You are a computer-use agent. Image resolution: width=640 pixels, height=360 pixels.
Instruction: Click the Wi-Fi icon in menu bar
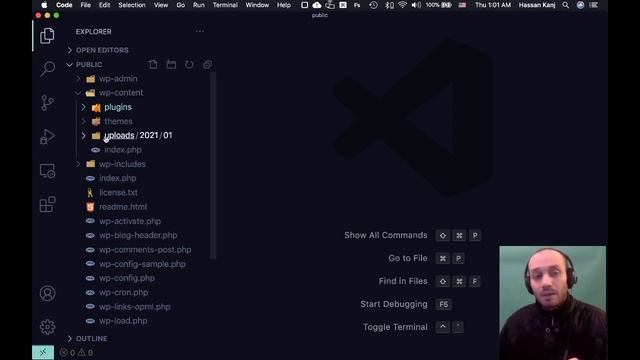(x=402, y=5)
